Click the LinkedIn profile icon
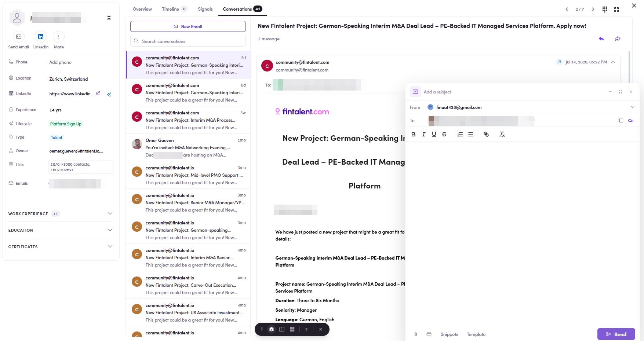The image size is (644, 341). coord(41,37)
